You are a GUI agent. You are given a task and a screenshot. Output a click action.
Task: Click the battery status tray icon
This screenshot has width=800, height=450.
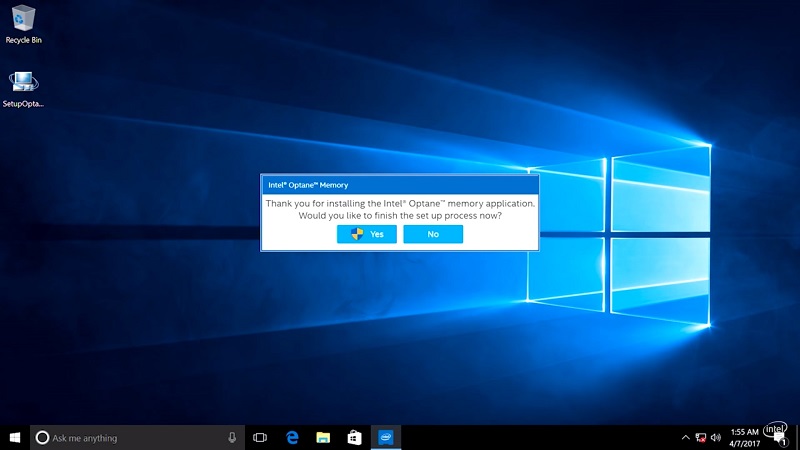(x=701, y=438)
